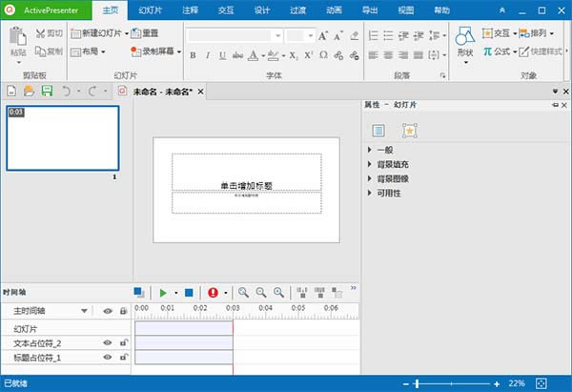Click the green Save icon in quick toolbar
The height and width of the screenshot is (392, 572).
click(45, 91)
